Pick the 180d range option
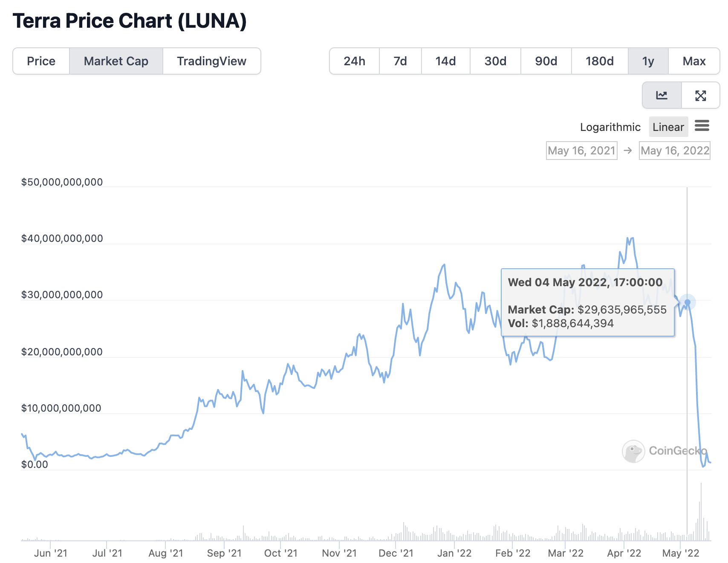 pyautogui.click(x=600, y=61)
